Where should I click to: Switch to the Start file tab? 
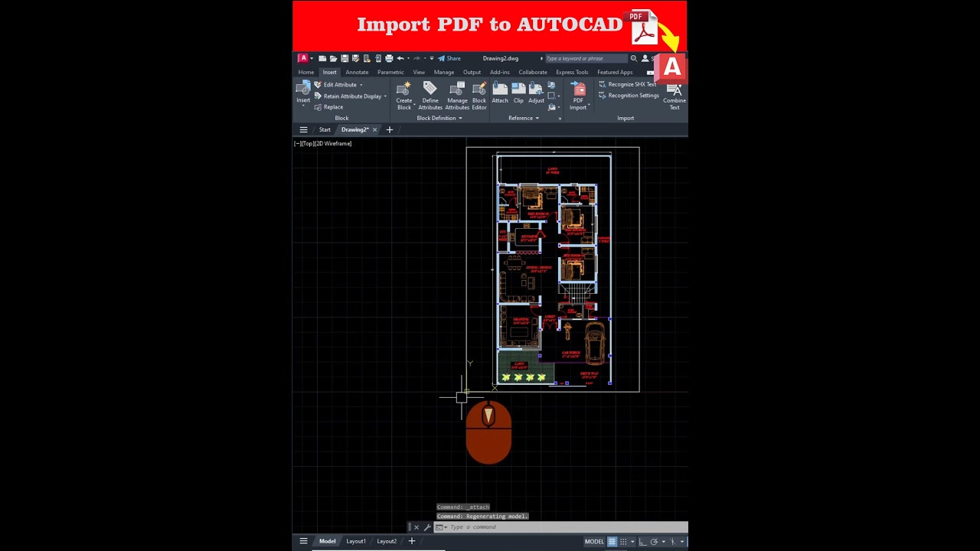click(325, 130)
